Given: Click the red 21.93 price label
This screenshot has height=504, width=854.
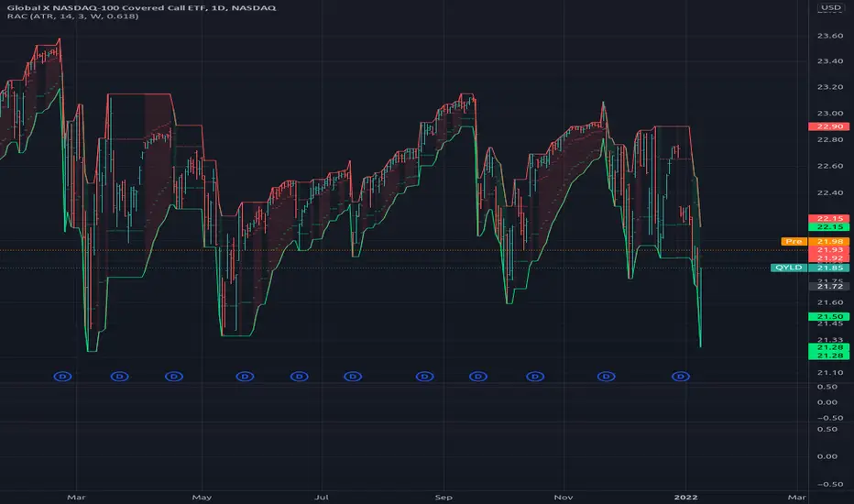Looking at the screenshot, I should pyautogui.click(x=829, y=249).
